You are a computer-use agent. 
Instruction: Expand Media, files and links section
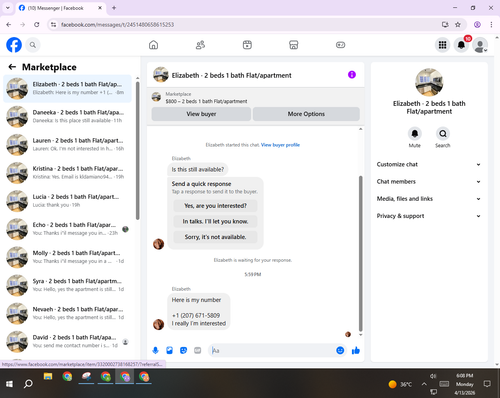coord(429,199)
